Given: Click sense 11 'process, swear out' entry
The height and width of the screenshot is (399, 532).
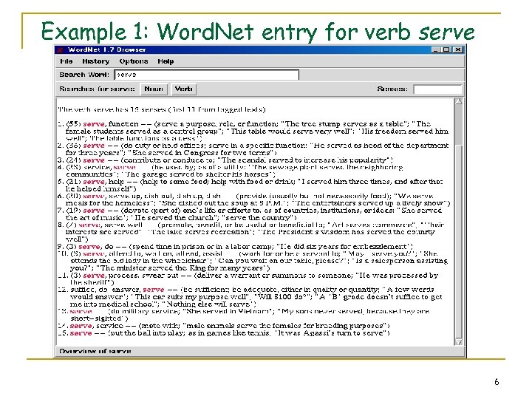Looking at the screenshot, I should click(x=248, y=279).
